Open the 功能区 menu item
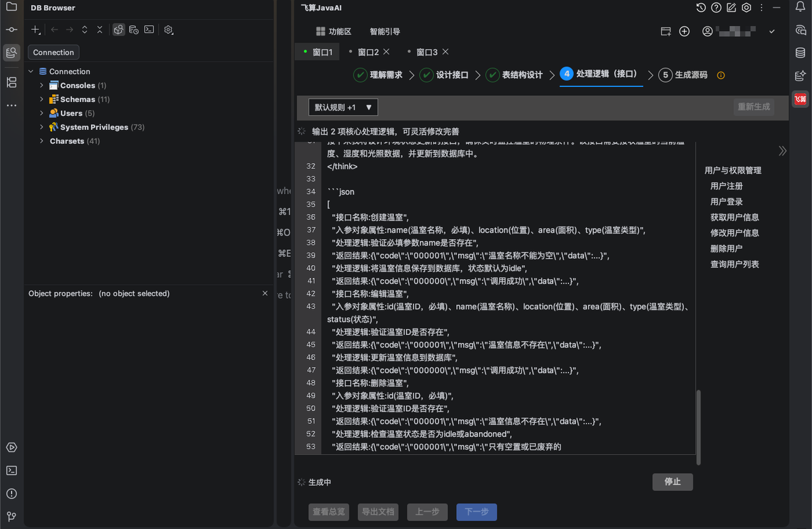The image size is (812, 529). tap(334, 31)
